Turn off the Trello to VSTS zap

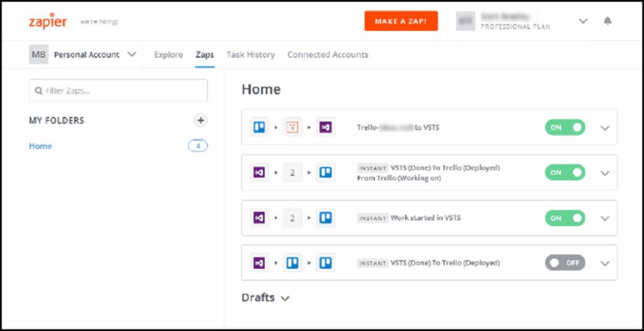click(x=564, y=128)
